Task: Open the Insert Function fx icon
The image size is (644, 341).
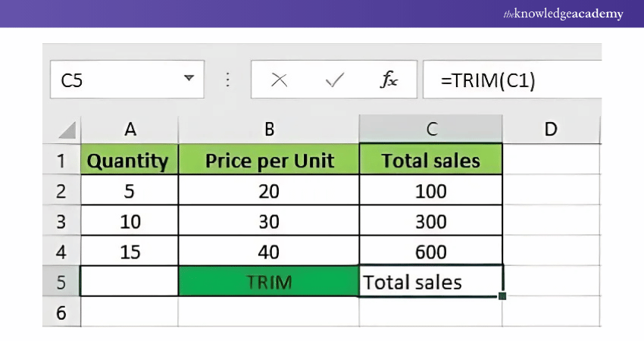Action: pyautogui.click(x=389, y=80)
